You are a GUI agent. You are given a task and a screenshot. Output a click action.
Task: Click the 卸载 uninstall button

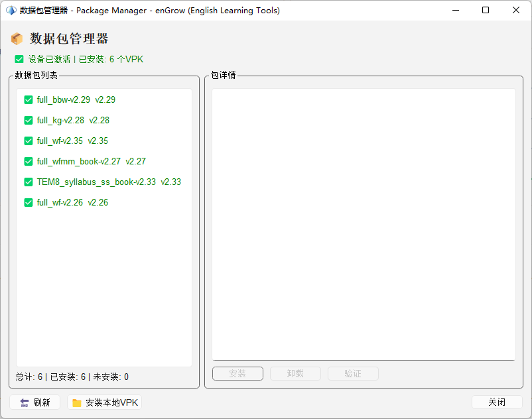[x=295, y=373]
